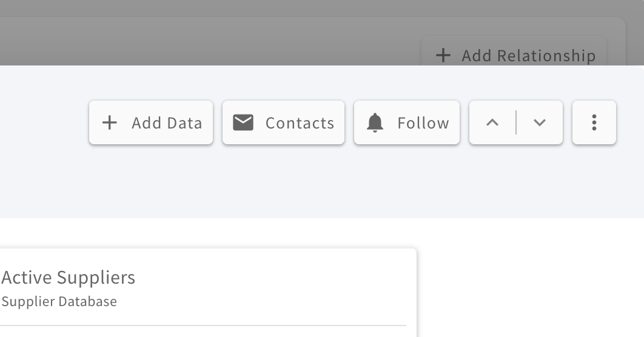Click the Supplier Database subtitle
This screenshot has height=337, width=644.
tap(59, 301)
